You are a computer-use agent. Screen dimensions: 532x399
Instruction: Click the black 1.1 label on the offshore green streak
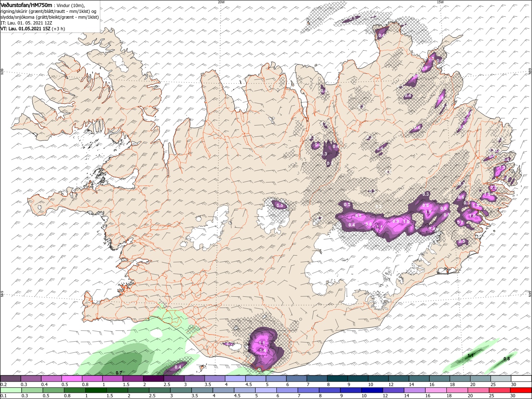coord(470,356)
